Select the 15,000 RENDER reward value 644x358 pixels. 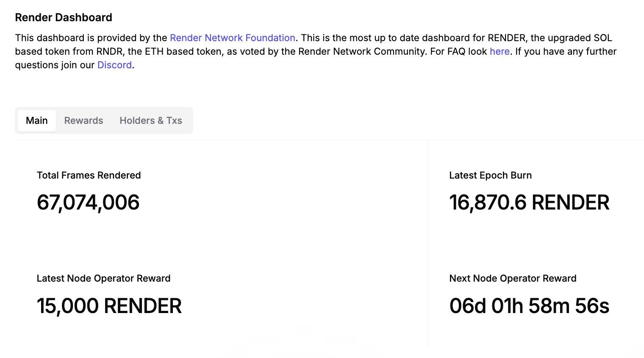109,306
